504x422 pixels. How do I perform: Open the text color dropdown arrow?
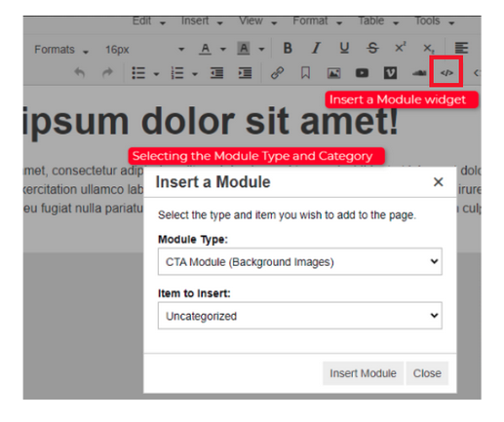click(223, 50)
